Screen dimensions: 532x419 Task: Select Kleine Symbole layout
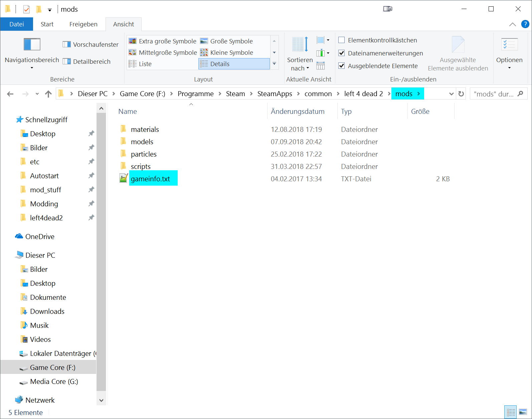(x=226, y=52)
